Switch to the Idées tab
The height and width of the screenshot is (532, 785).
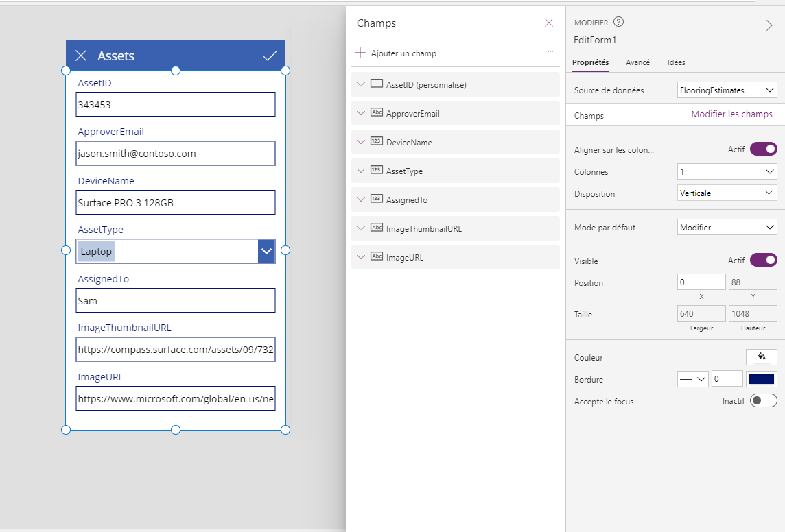tap(677, 62)
